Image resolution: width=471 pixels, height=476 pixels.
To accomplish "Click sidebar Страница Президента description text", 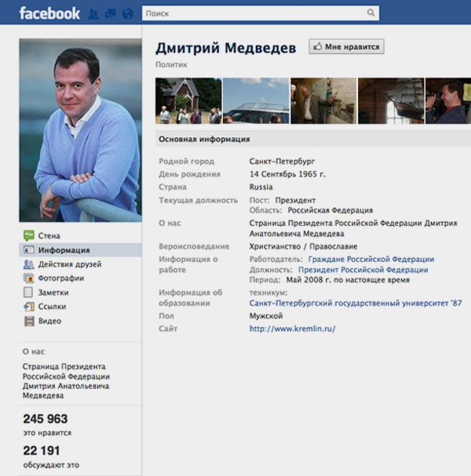I will click(66, 381).
